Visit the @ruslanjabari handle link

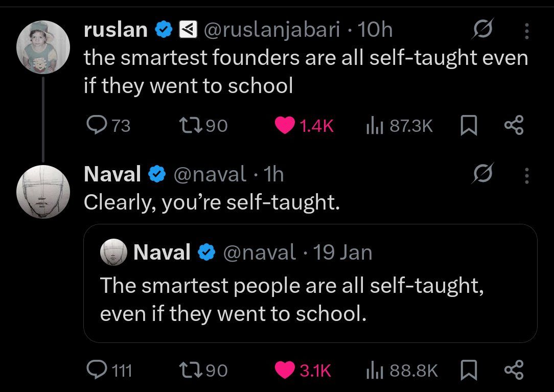pos(272,31)
